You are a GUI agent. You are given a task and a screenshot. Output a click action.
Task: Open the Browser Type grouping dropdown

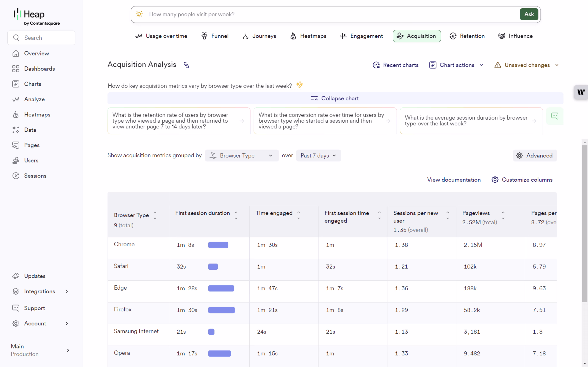(x=241, y=156)
